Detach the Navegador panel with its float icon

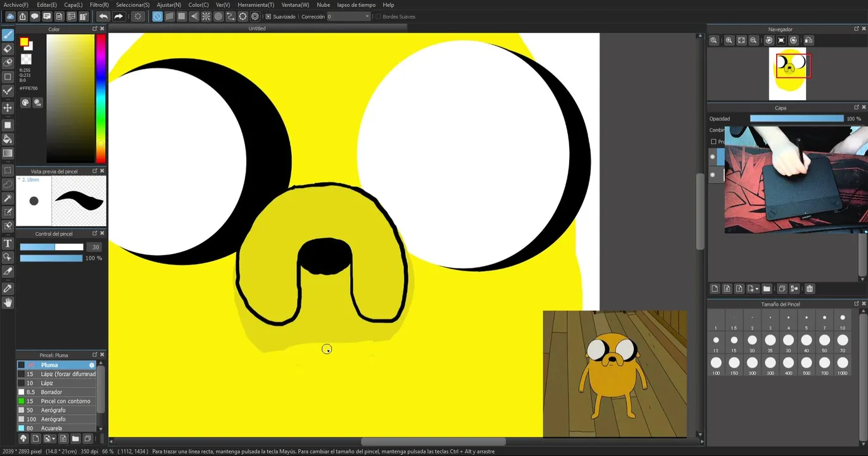[857, 29]
